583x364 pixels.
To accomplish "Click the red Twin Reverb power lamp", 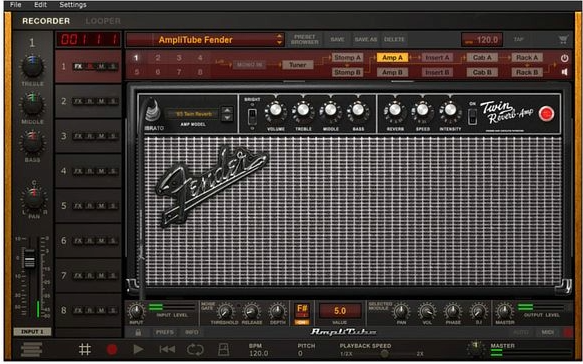I will pos(546,114).
